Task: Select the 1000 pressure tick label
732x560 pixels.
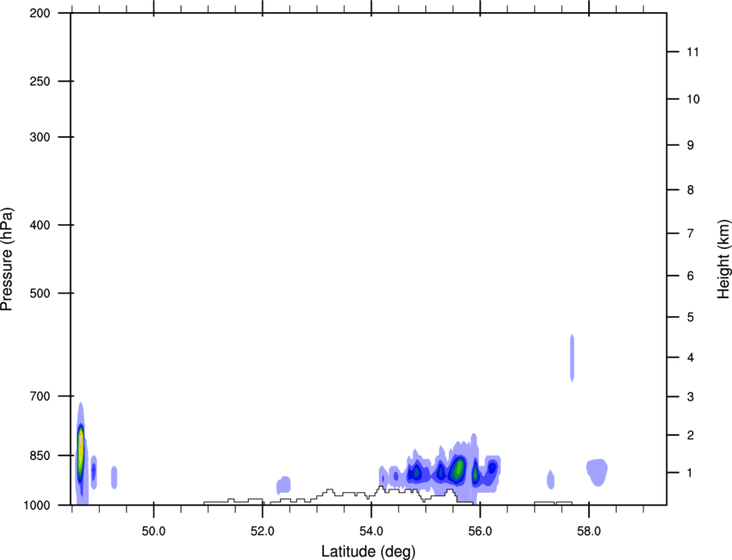Action: tap(37, 506)
